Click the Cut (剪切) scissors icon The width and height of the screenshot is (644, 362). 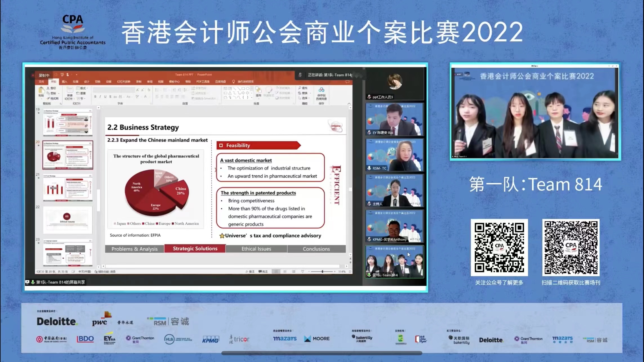coord(48,88)
